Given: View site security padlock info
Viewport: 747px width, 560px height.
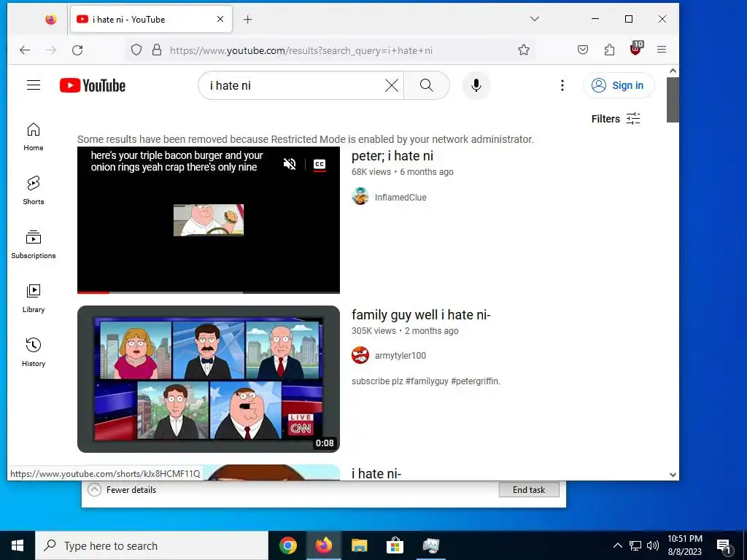Looking at the screenshot, I should coord(157,50).
